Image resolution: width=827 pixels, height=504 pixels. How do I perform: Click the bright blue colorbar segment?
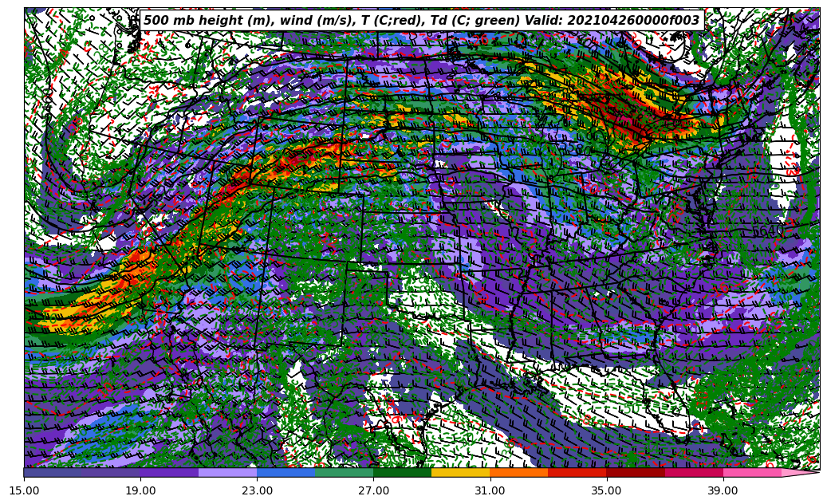point(286,472)
